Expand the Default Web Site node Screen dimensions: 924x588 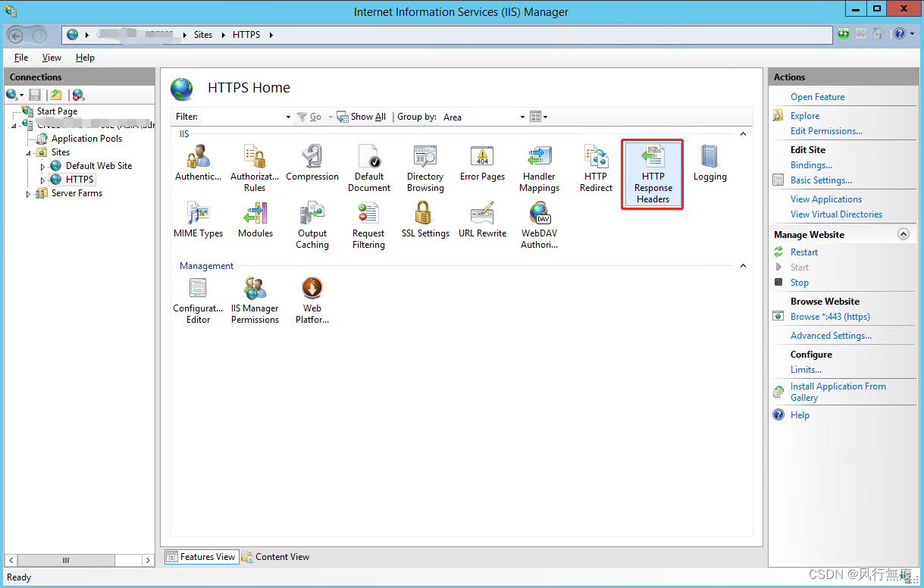coord(43,166)
